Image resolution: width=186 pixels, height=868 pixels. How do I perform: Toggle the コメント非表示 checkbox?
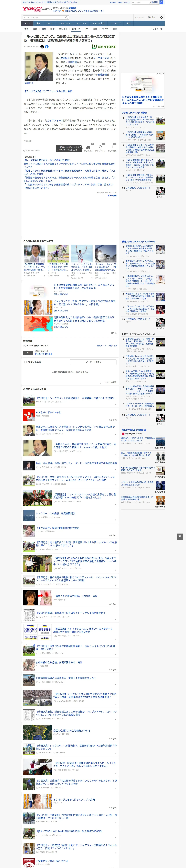pyautogui.click(x=102, y=382)
